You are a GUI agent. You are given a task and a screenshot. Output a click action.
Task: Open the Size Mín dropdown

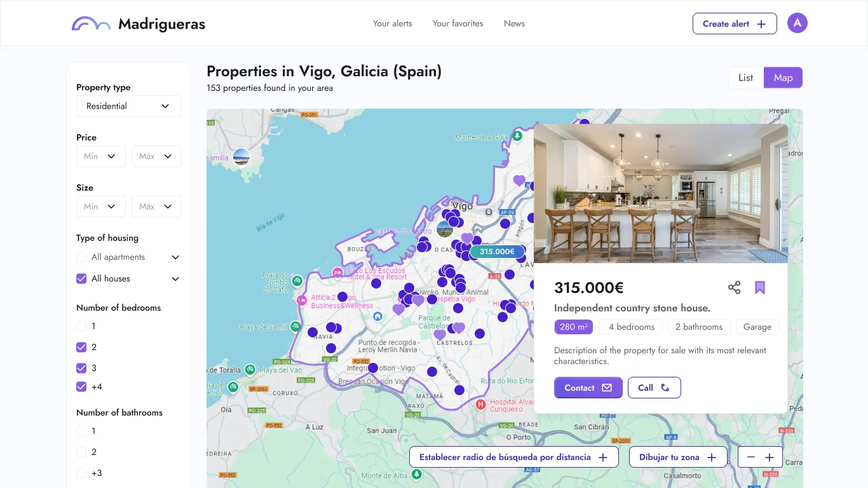[x=101, y=207]
